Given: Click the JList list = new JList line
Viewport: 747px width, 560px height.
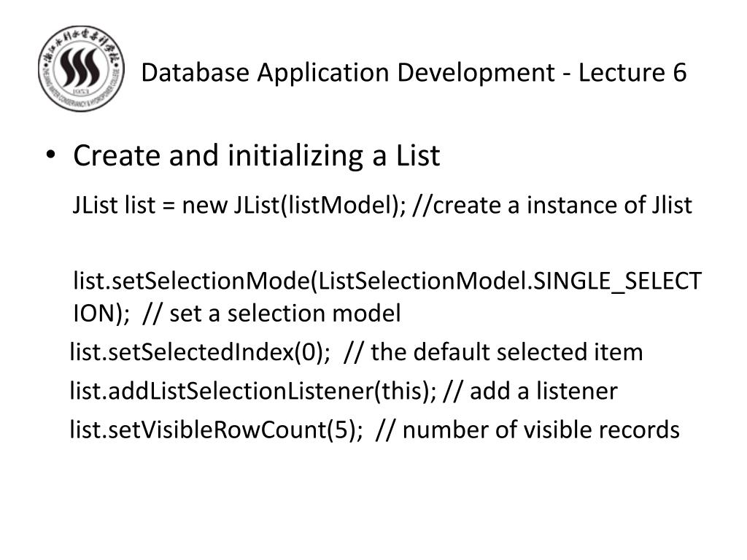Looking at the screenshot, I should (x=382, y=205).
